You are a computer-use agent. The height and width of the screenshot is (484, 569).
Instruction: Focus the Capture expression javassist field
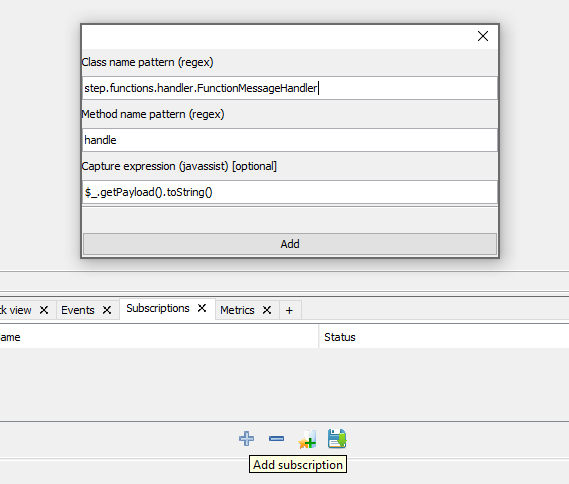pos(290,192)
